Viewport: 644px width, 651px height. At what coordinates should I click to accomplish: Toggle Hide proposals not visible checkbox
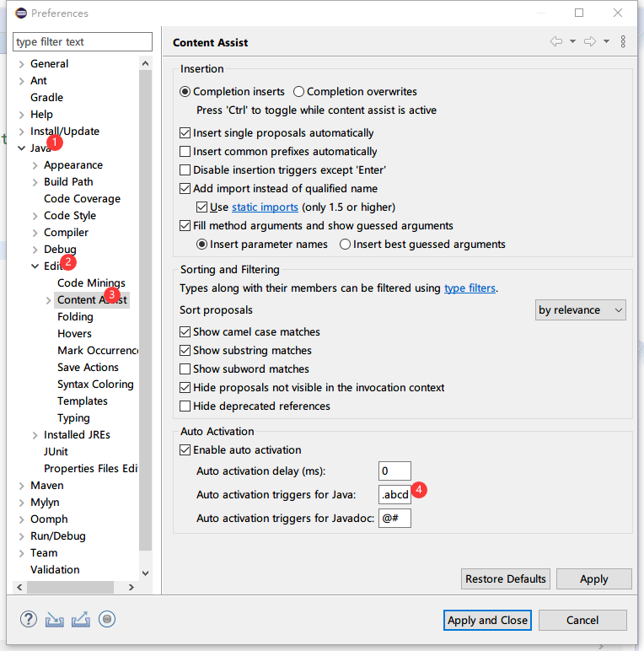coord(185,387)
